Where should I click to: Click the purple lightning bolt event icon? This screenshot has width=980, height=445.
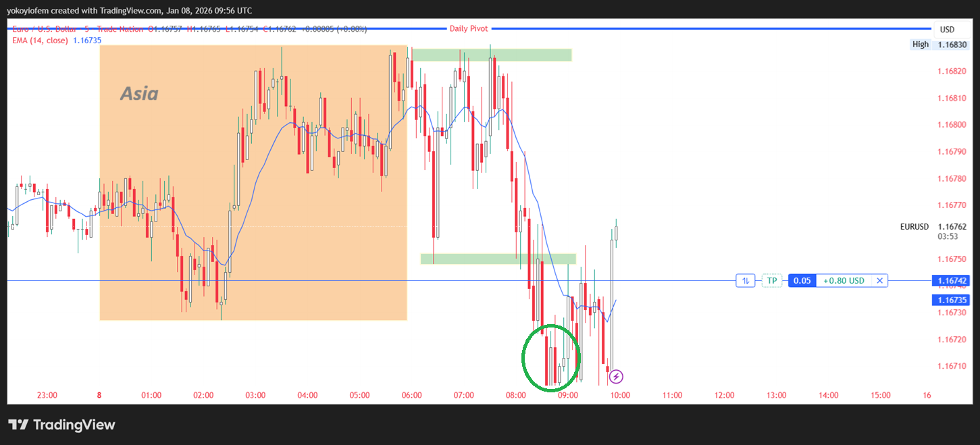click(616, 377)
